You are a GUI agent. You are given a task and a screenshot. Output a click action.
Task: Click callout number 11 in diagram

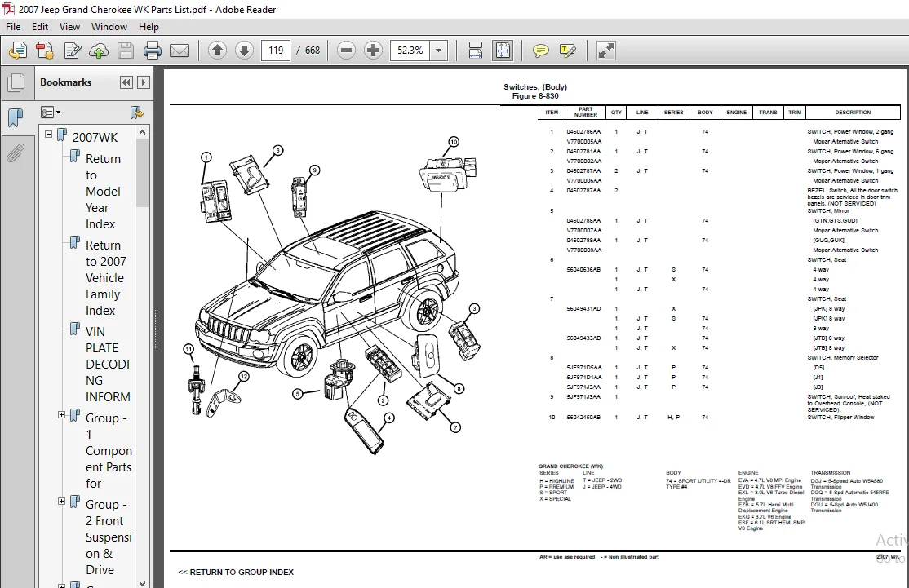pyautogui.click(x=188, y=349)
